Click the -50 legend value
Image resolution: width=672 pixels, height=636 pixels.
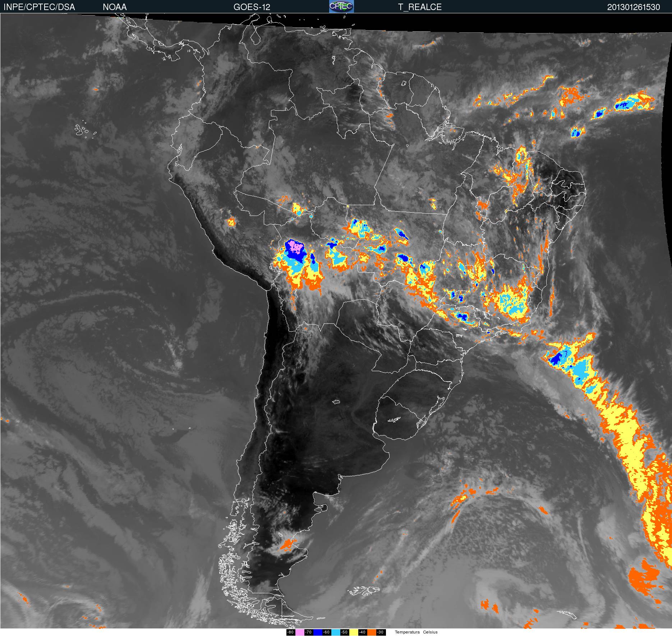(x=345, y=632)
